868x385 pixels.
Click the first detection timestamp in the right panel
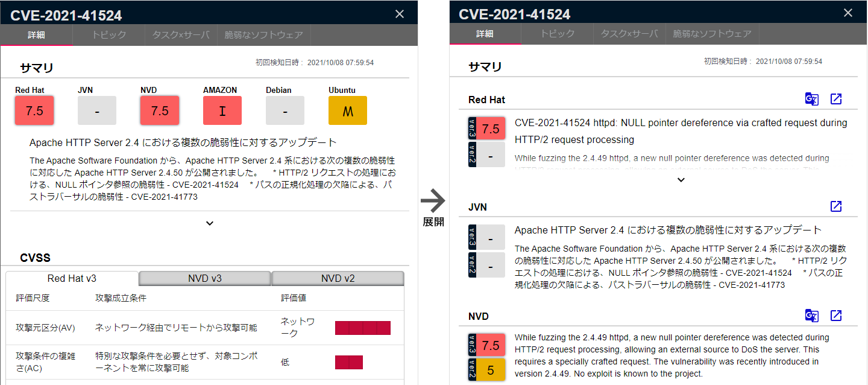[x=763, y=61]
